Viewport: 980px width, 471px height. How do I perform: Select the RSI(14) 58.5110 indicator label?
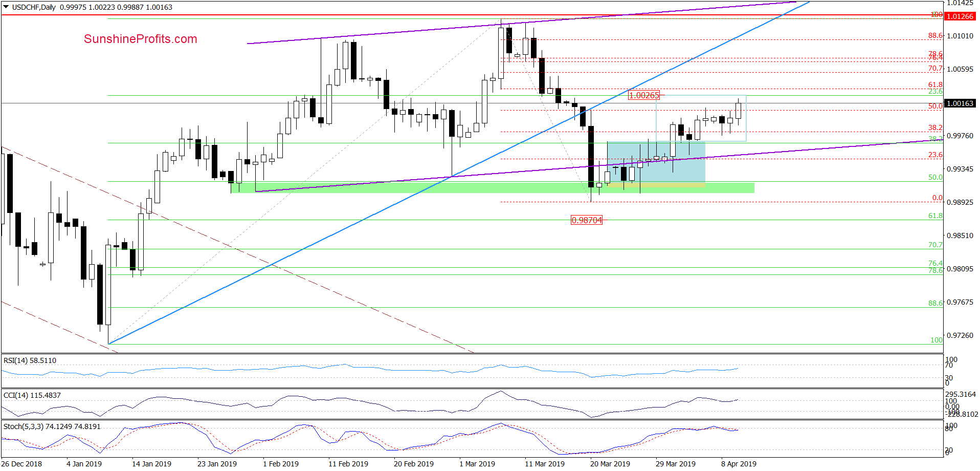click(30, 360)
